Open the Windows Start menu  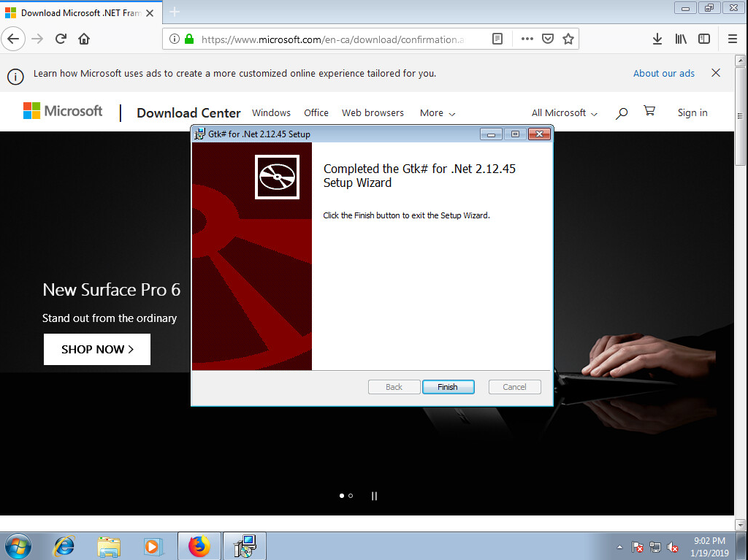[x=18, y=546]
